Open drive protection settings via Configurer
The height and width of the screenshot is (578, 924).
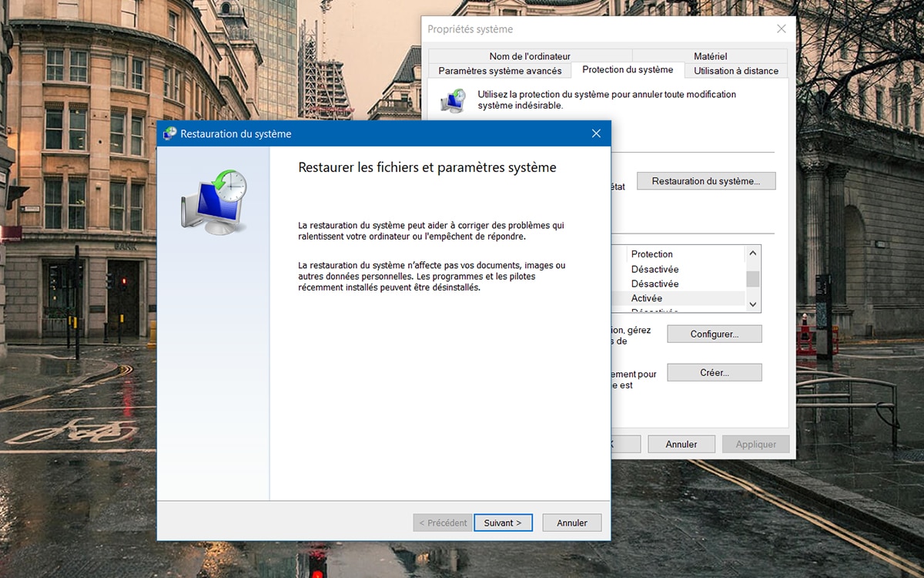714,334
